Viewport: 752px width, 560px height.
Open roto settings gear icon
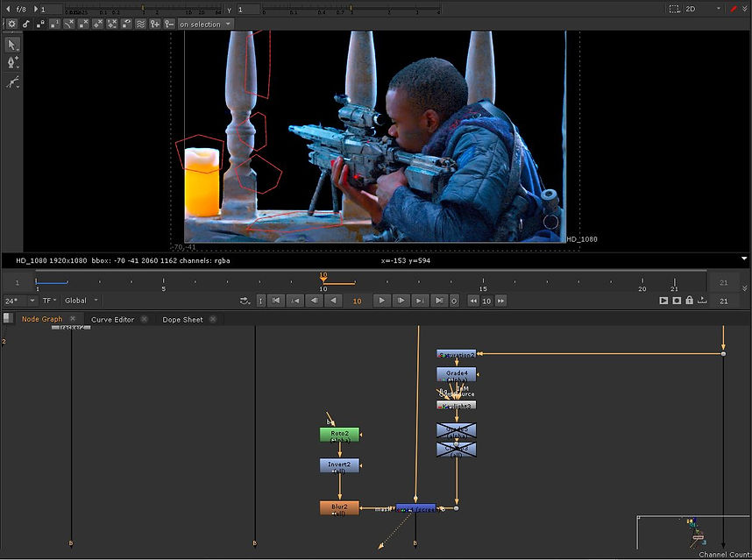(x=11, y=24)
